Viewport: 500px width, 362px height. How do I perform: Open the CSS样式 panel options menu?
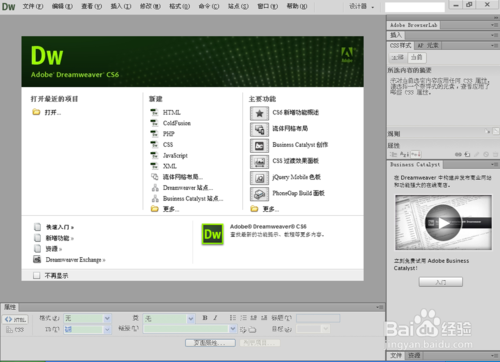pos(494,45)
